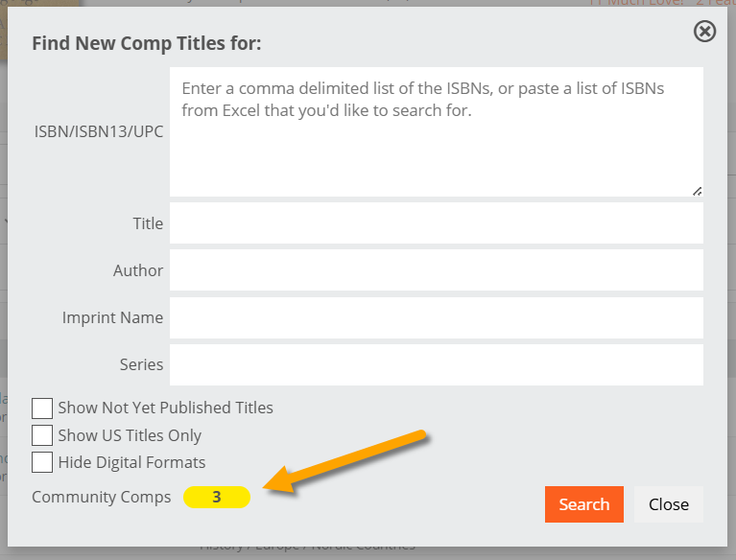The width and height of the screenshot is (736, 560).
Task: Click the Series input field
Action: (436, 365)
